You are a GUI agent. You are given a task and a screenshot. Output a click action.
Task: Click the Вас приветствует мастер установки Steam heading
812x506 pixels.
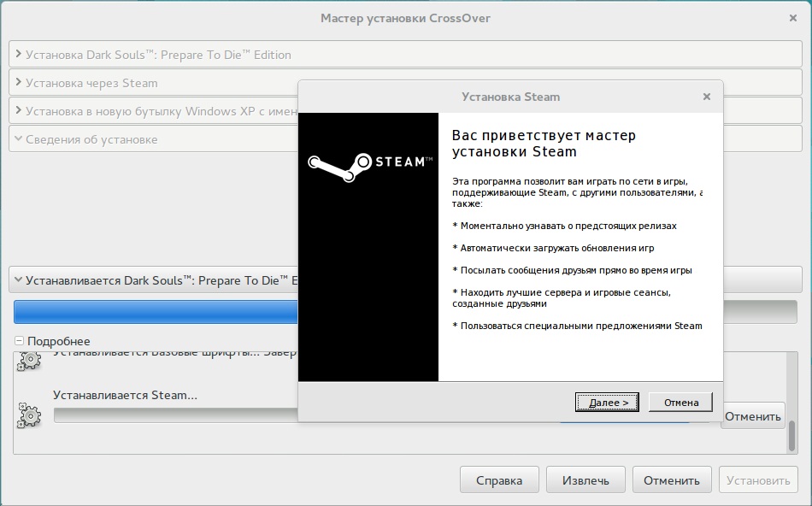click(544, 144)
